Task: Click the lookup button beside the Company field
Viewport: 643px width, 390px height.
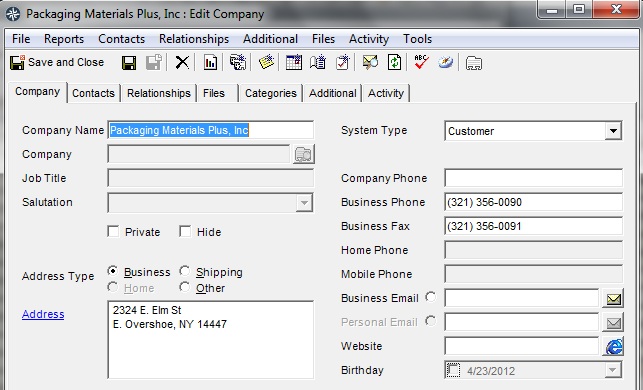Action: click(x=303, y=155)
